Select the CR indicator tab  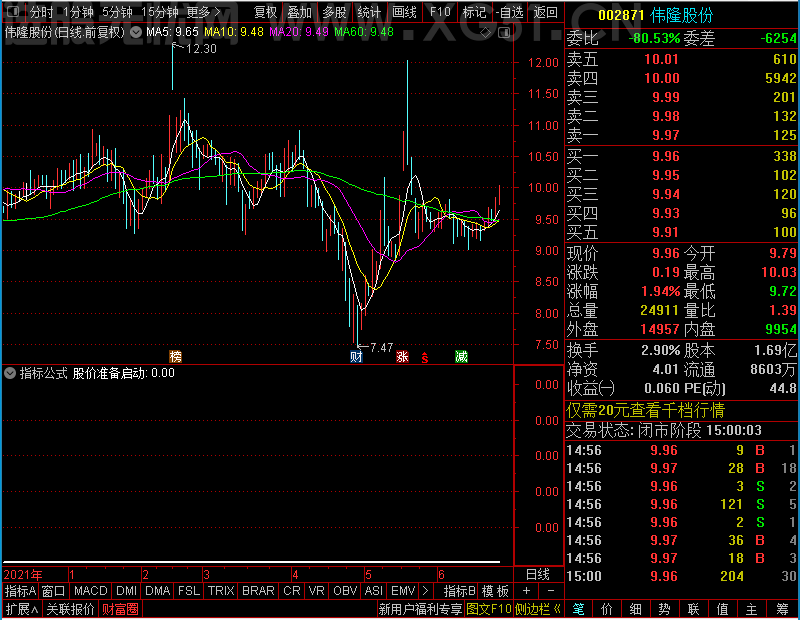(x=292, y=590)
